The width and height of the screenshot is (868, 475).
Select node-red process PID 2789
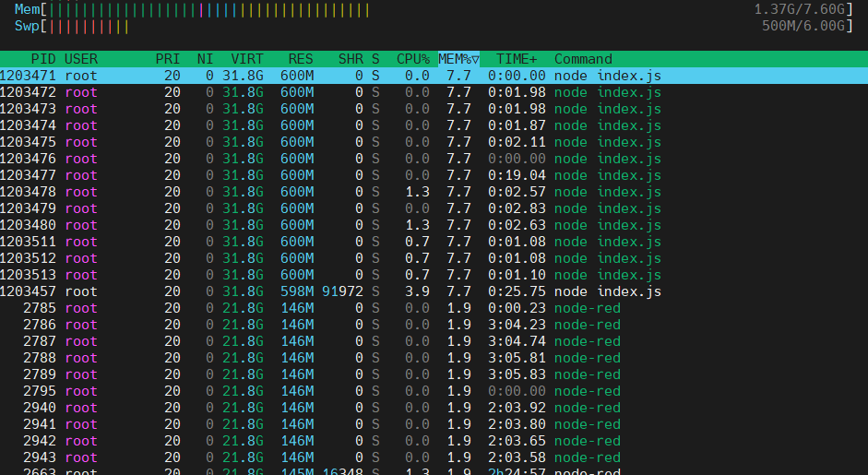(434, 374)
